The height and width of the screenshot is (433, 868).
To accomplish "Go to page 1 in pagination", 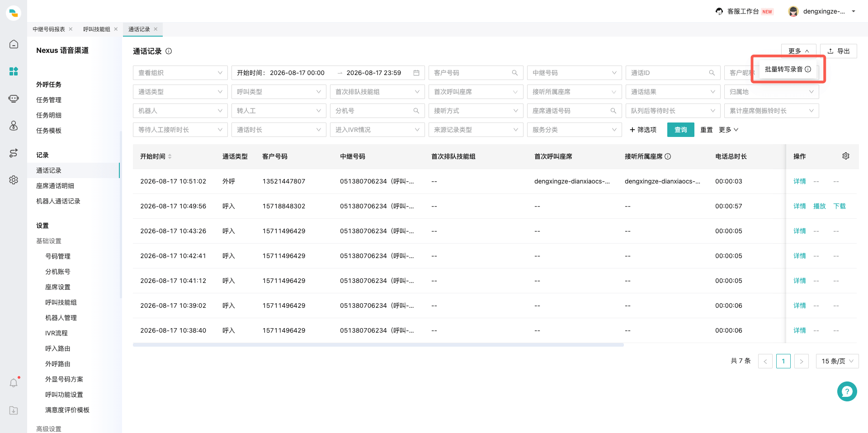I will click(783, 361).
